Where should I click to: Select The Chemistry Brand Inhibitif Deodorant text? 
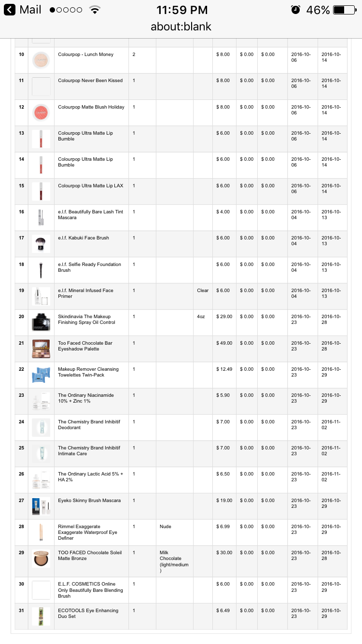coord(89,425)
